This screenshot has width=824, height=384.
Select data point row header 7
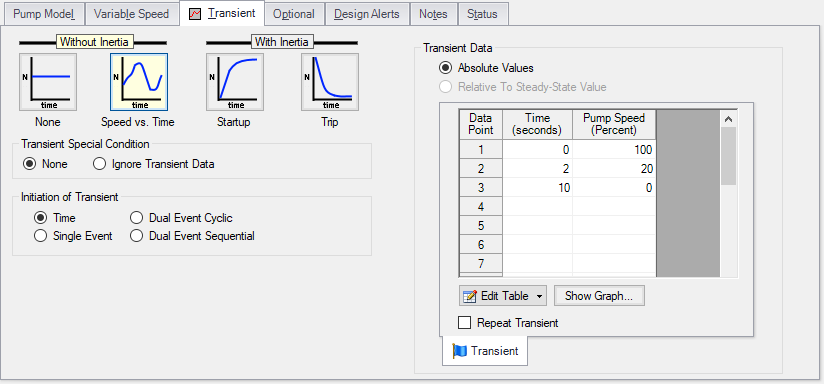coord(481,263)
